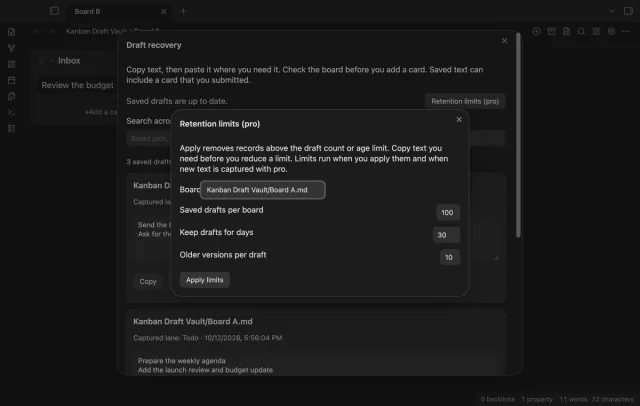This screenshot has height=406, width=640.
Task: Open graph view from the left ribbon
Action: tap(11, 48)
